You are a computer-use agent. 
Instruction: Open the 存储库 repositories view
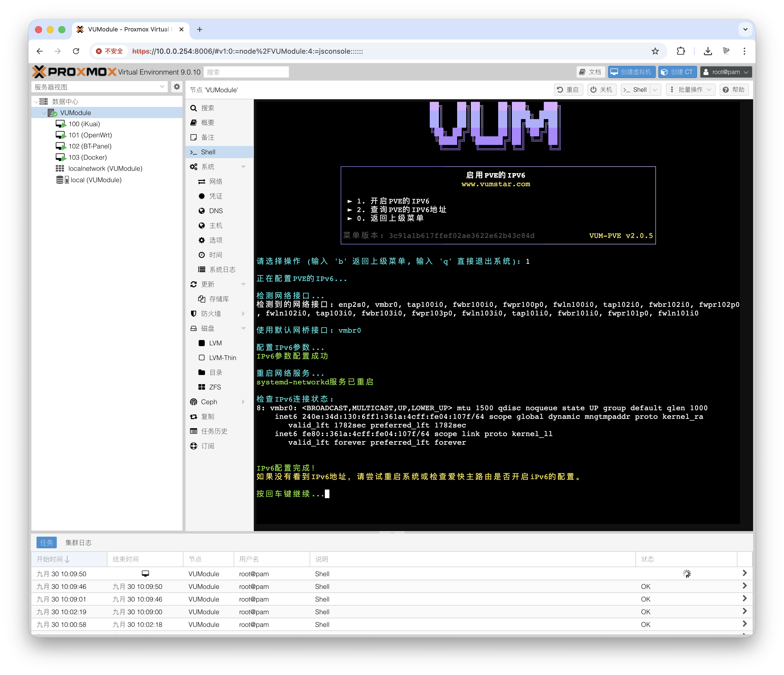219,298
